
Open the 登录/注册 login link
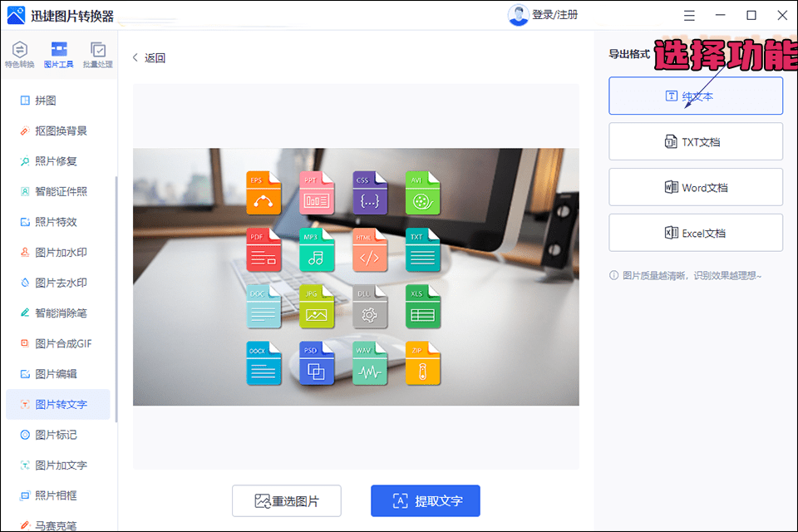click(554, 15)
